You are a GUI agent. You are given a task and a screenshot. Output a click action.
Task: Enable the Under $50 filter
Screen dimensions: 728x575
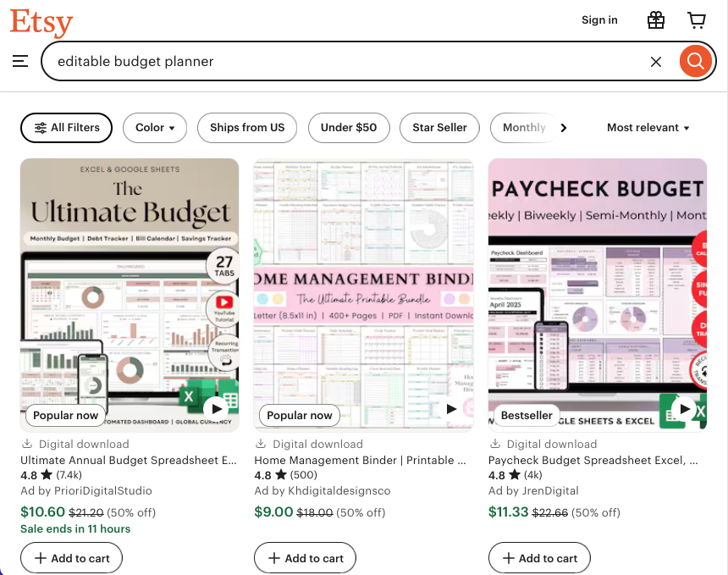tap(349, 127)
